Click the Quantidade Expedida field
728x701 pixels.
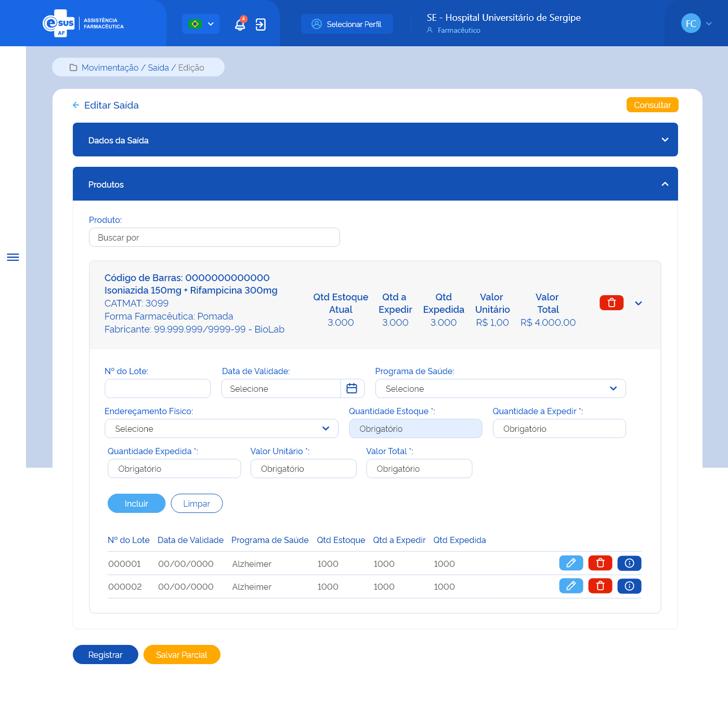point(174,469)
